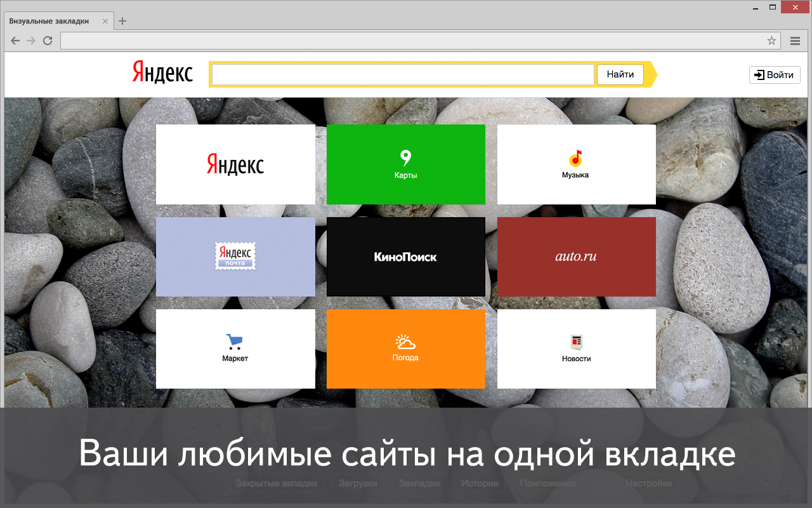The width and height of the screenshot is (812, 508).
Task: Open the Маркет bookmark tile
Action: click(235, 349)
